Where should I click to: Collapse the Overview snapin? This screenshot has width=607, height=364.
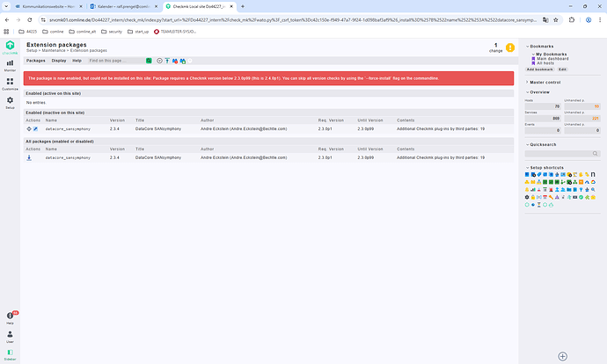538,92
